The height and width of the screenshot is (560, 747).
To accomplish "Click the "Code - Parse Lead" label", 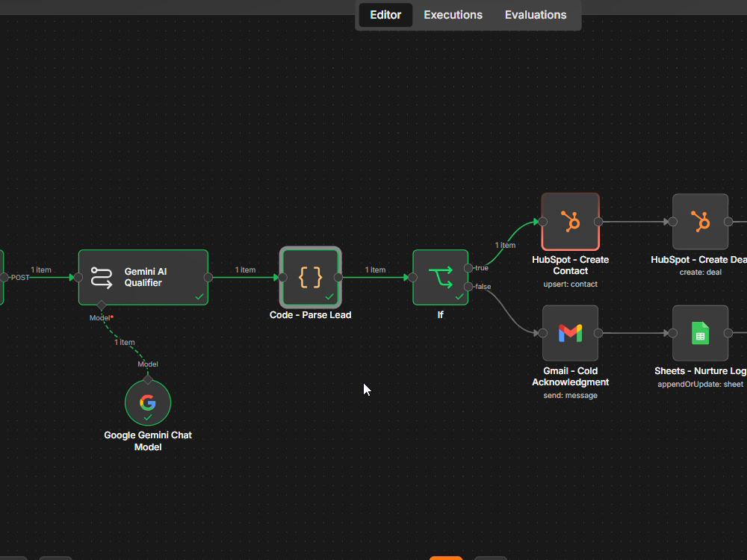I will (x=311, y=315).
